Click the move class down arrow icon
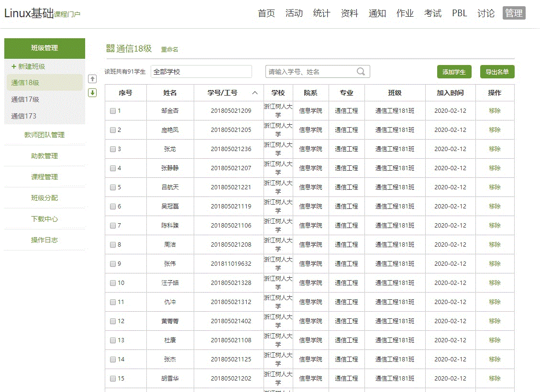Viewport: 540px width, 392px height. tap(93, 93)
